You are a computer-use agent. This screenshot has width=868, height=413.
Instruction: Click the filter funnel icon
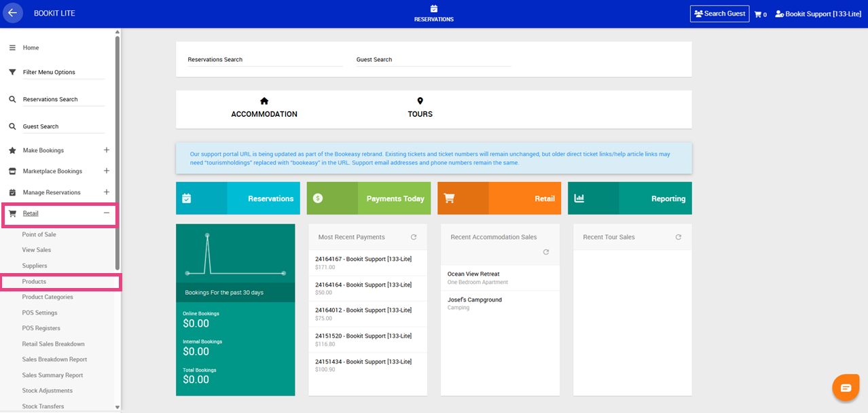pyautogui.click(x=12, y=72)
